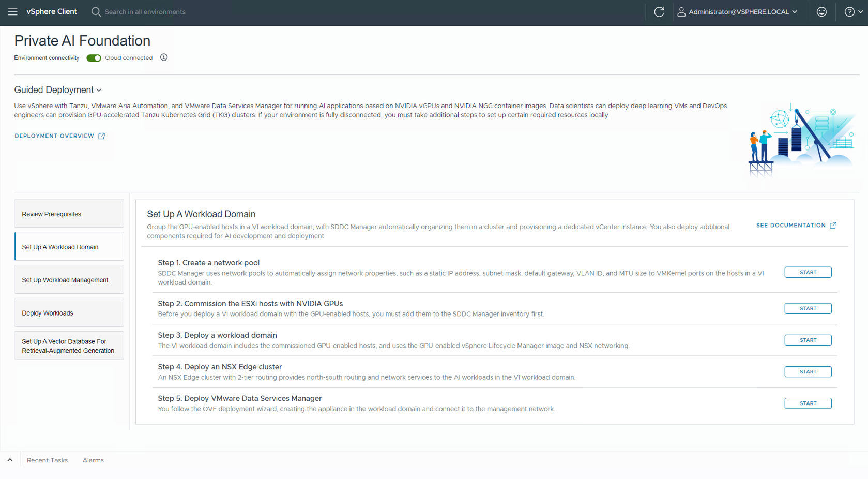The image size is (868, 479).
Task: Click the Step 4. Deploy an NSX Edge cluster title
Action: (x=220, y=367)
